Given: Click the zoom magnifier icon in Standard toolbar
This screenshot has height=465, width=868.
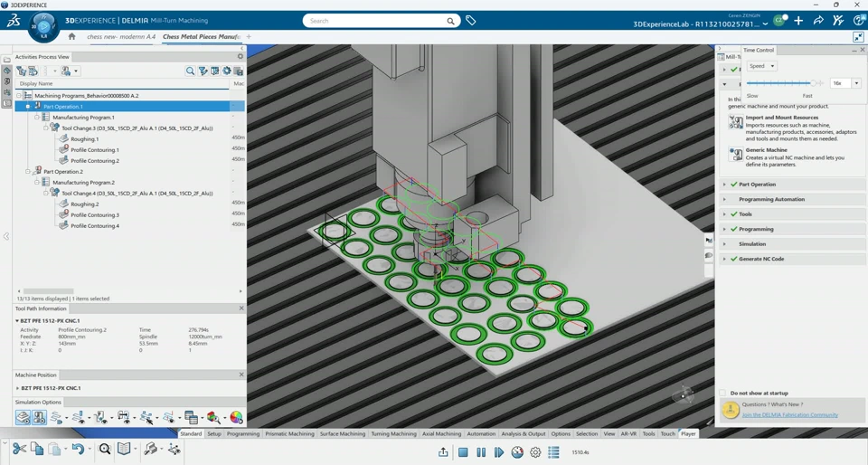Looking at the screenshot, I should click(x=104, y=449).
